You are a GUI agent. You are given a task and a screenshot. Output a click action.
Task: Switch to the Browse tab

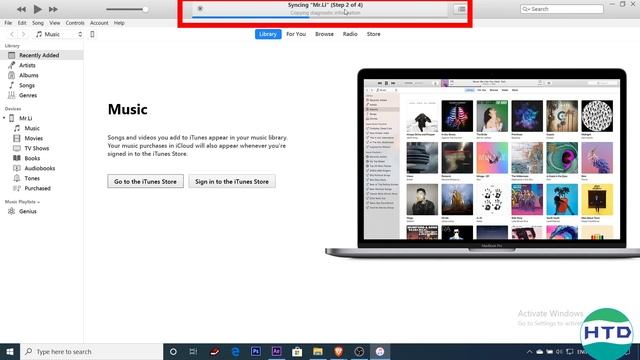click(x=324, y=34)
